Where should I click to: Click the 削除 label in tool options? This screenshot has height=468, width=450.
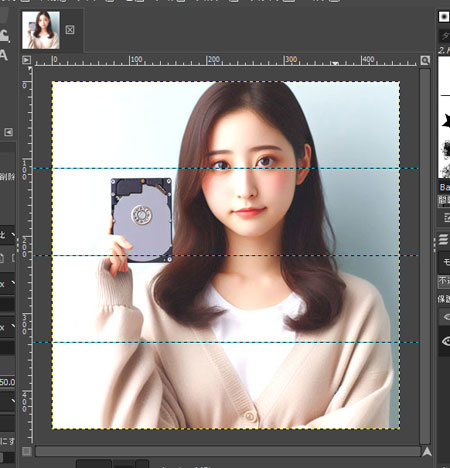point(7,177)
